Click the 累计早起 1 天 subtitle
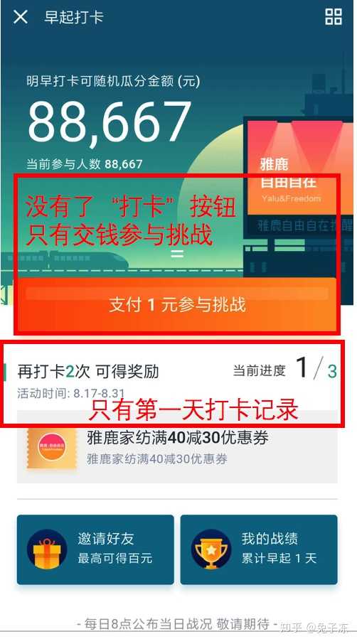 pyautogui.click(x=279, y=558)
